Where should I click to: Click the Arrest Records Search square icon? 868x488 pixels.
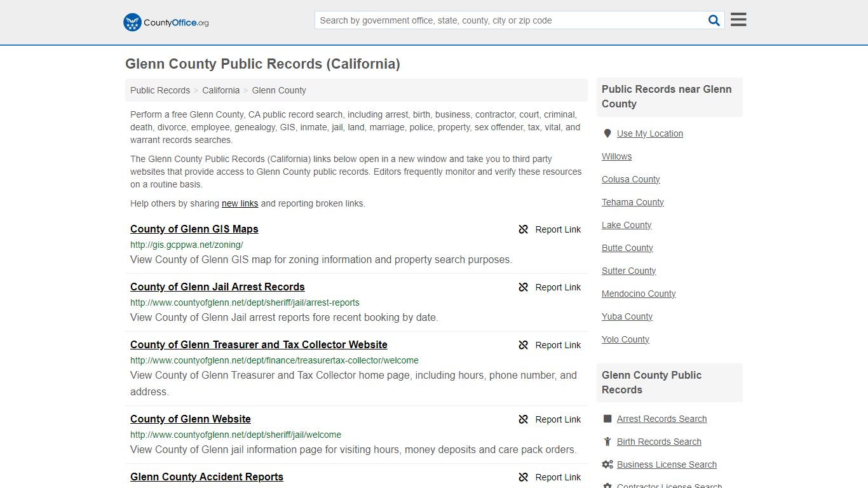607,419
